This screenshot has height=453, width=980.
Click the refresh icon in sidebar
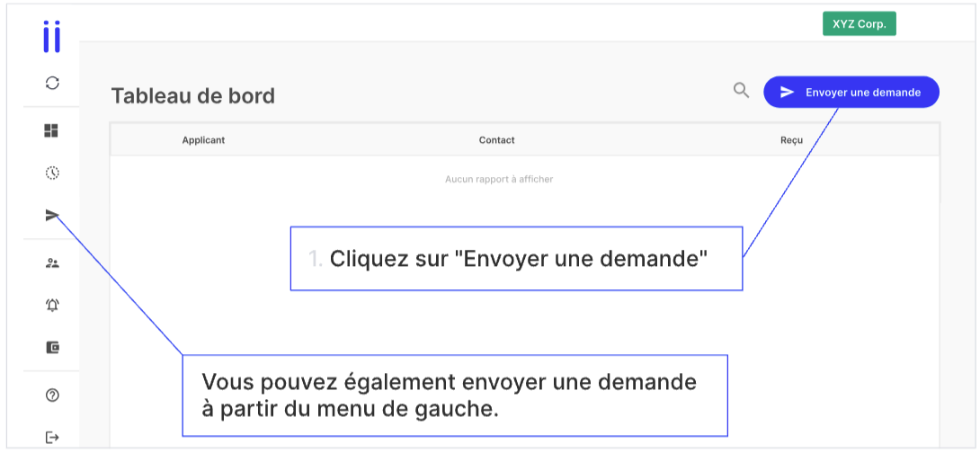point(52,83)
